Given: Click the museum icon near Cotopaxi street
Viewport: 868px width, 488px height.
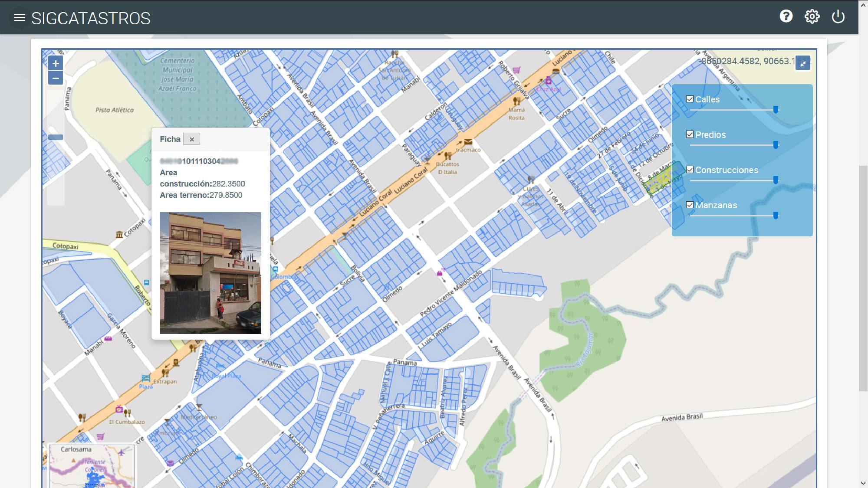Looking at the screenshot, I should pos(119,235).
